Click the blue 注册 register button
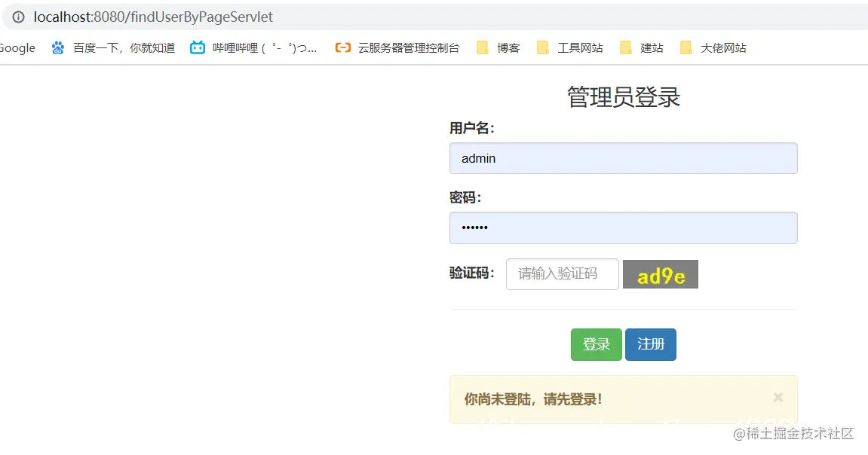Screen dimensions: 868x455 [650, 344]
